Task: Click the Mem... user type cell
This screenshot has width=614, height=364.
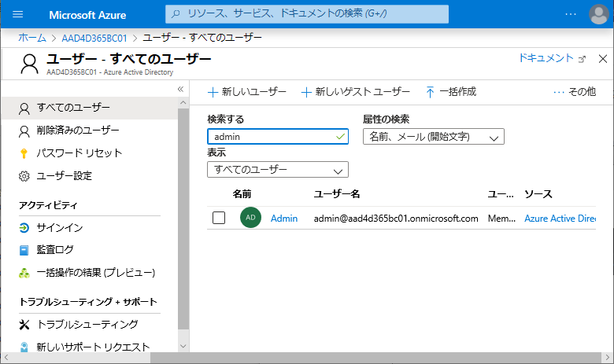Action: click(x=501, y=219)
